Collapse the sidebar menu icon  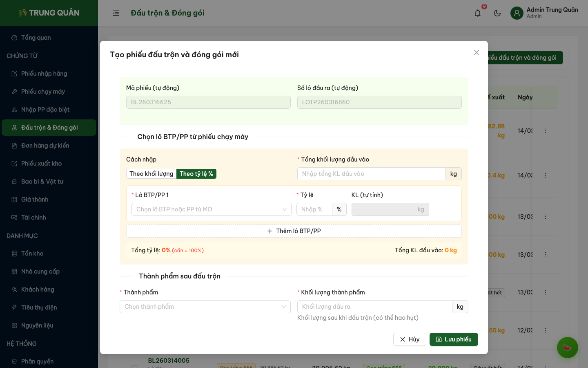click(x=116, y=13)
